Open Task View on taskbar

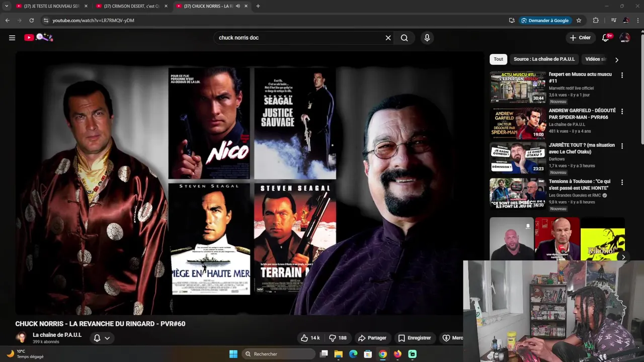(x=324, y=354)
